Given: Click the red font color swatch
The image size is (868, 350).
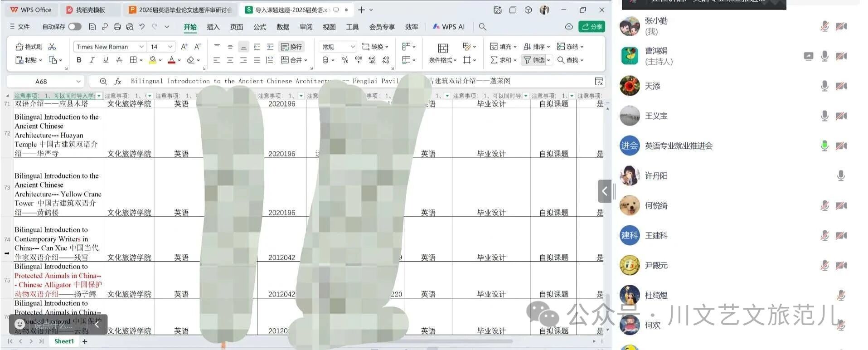Looking at the screenshot, I should tap(171, 60).
